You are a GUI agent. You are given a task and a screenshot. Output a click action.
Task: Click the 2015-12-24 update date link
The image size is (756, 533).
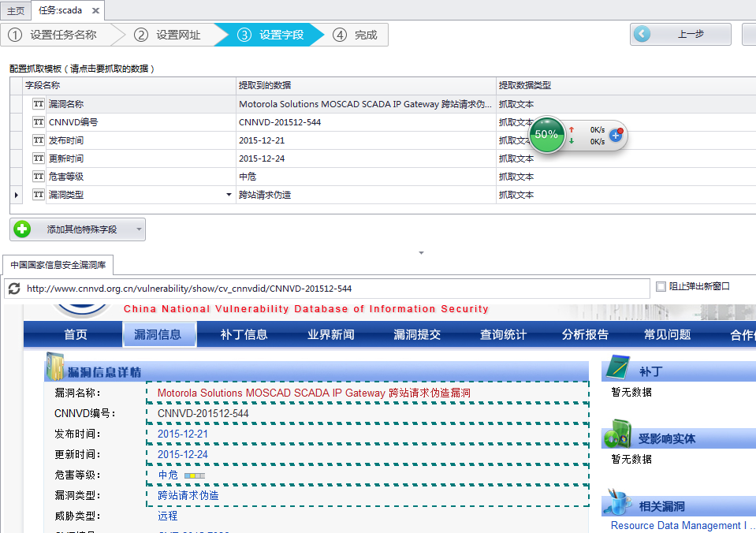click(183, 454)
